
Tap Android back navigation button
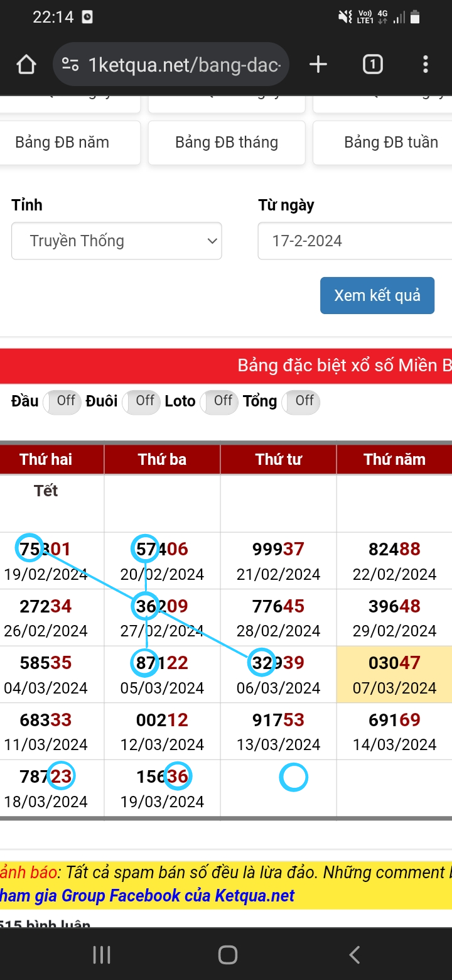[355, 955]
